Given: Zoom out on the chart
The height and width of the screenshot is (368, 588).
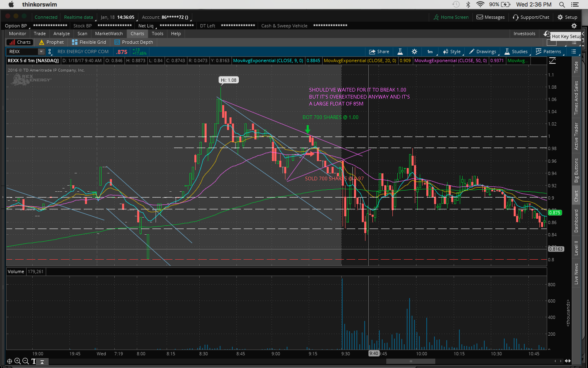Looking at the screenshot, I should click(25, 361).
